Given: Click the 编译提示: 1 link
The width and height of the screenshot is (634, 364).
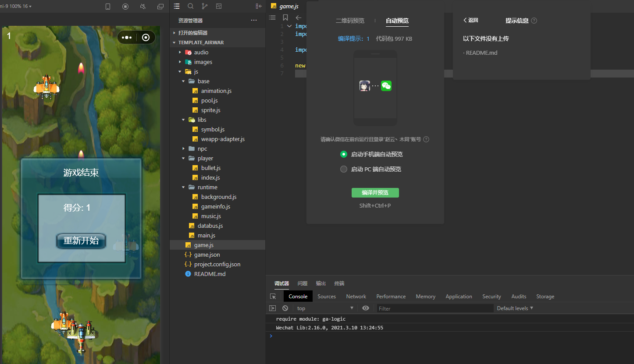Looking at the screenshot, I should [353, 39].
